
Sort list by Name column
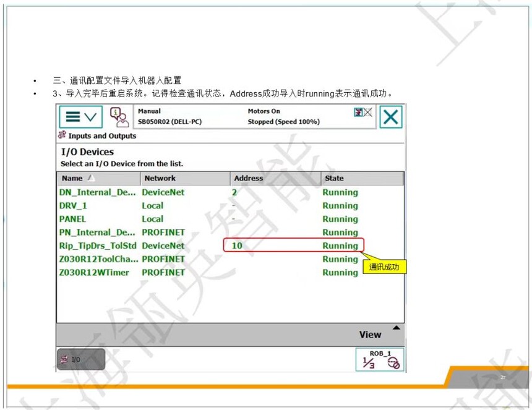[98, 178]
